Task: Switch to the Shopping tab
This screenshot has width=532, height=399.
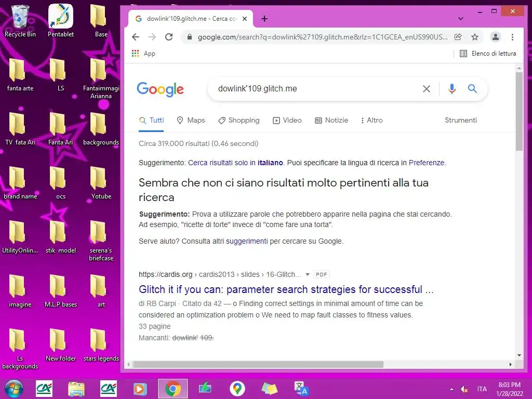Action: (239, 121)
